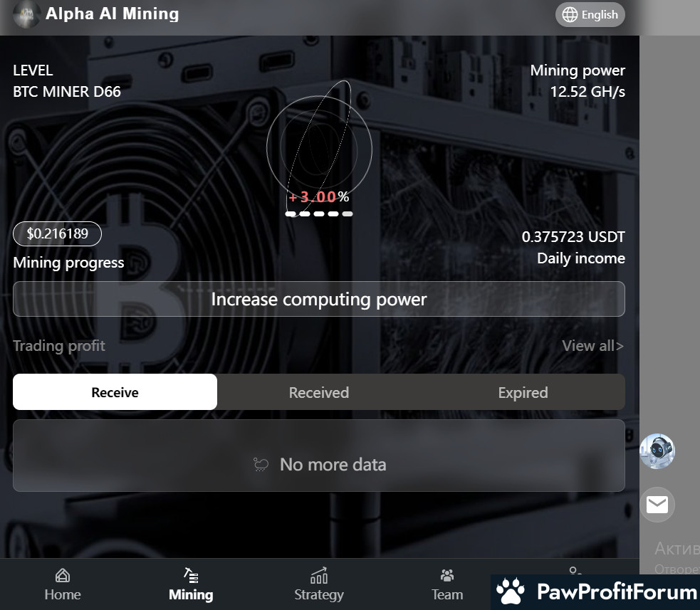Image resolution: width=700 pixels, height=610 pixels.
Task: Expand Trading profit via View all
Action: pyautogui.click(x=592, y=346)
